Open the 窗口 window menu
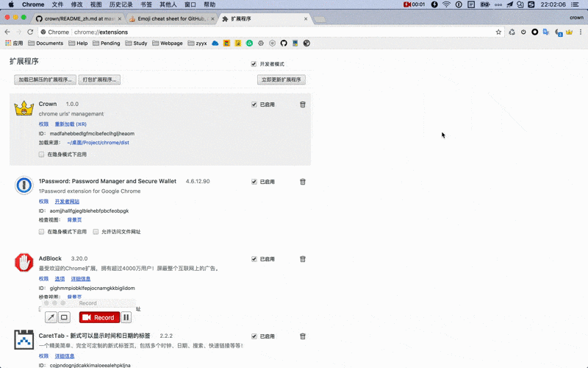This screenshot has width=588, height=368. point(190,4)
